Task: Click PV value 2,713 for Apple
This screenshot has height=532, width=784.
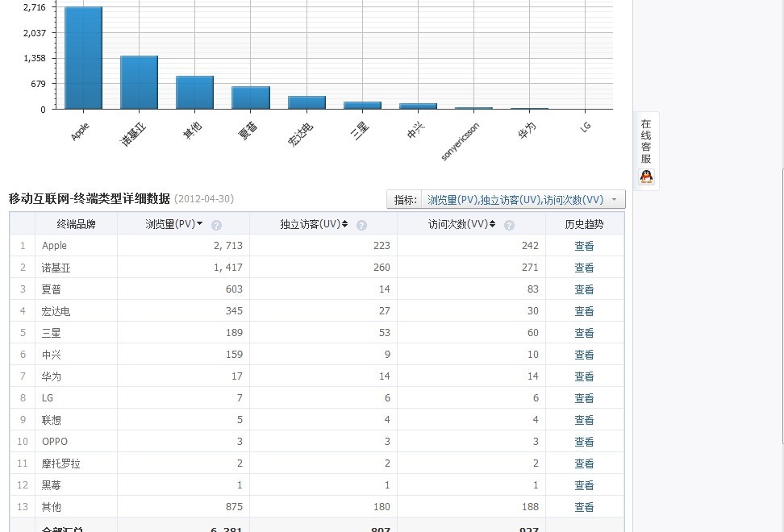Action: pos(228,246)
